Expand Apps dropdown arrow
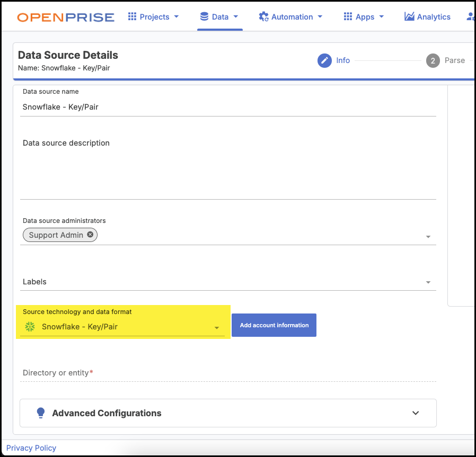The width and height of the screenshot is (476, 457). tap(382, 16)
